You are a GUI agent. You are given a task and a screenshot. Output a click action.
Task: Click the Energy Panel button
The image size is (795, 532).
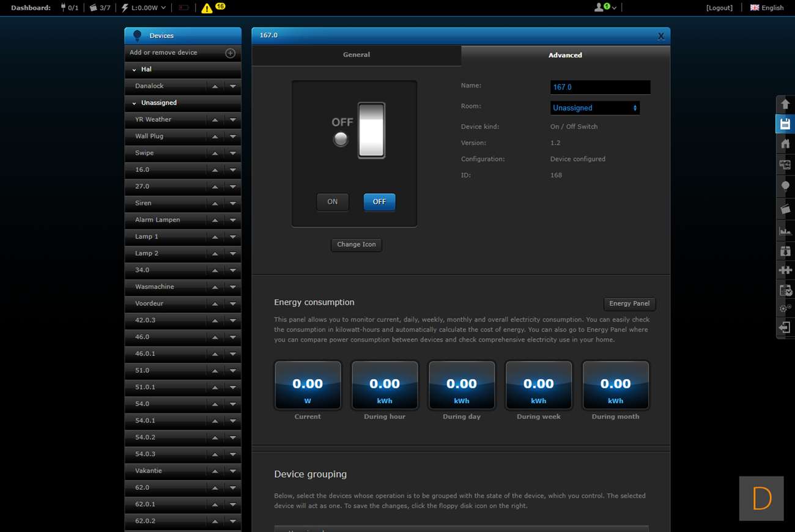[629, 304]
